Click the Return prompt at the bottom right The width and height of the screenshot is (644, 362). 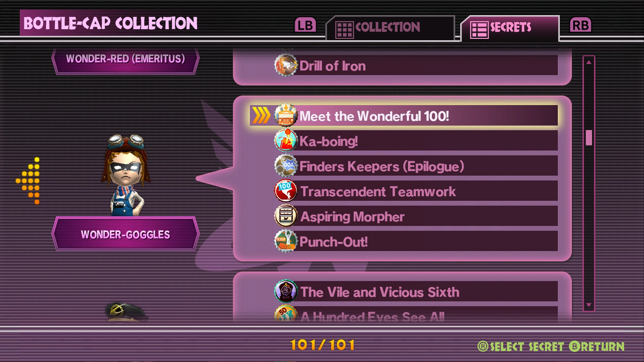pos(597,347)
